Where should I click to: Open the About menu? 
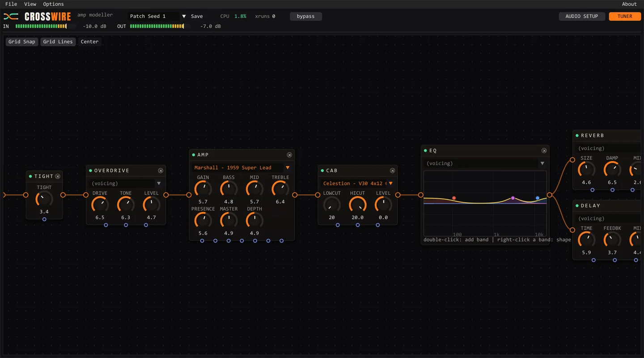coord(629,4)
